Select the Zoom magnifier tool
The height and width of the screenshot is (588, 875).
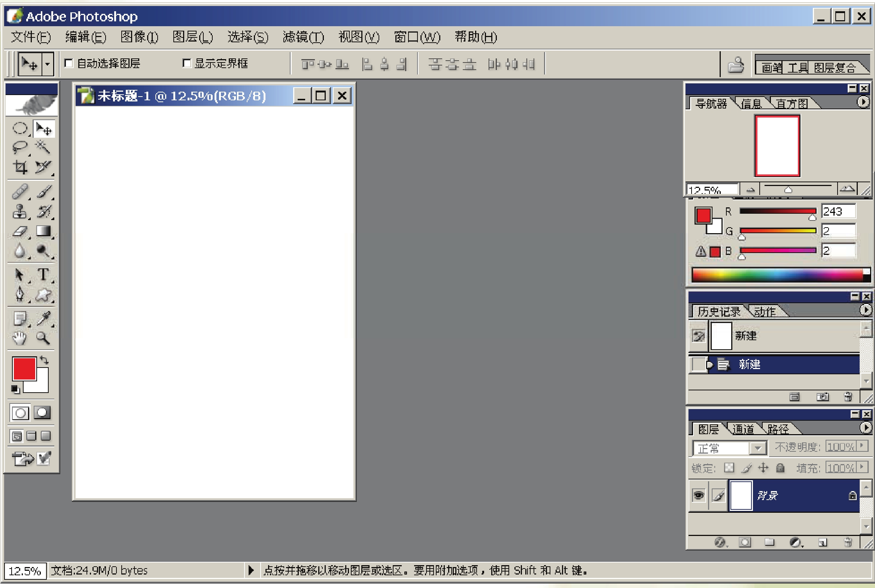[x=43, y=338]
